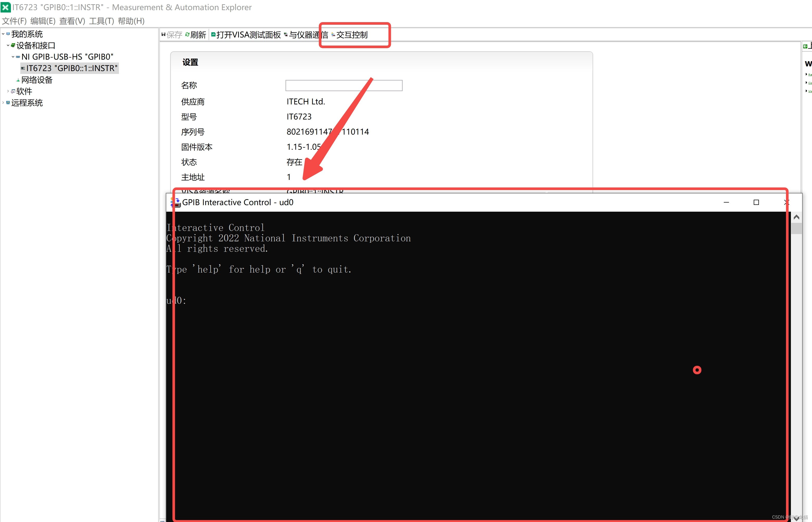Launch Interactive Control (交互控制) toolbar icon
Viewport: 812px width, 522px height.
click(x=333, y=35)
